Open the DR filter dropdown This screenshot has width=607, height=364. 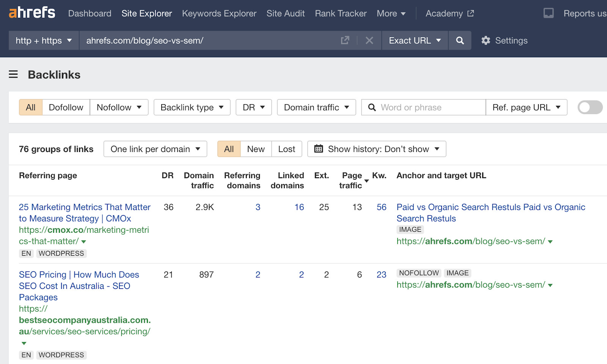[253, 107]
